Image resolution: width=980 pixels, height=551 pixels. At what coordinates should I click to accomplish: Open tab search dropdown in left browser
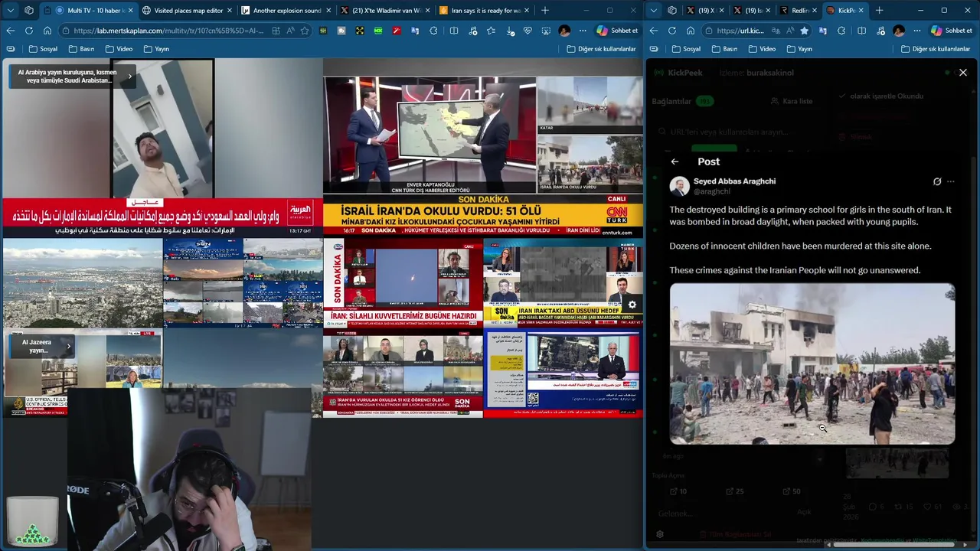coord(11,10)
